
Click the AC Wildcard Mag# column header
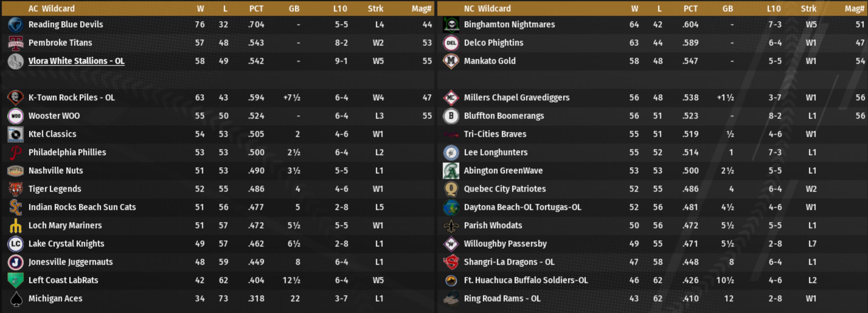[421, 9]
